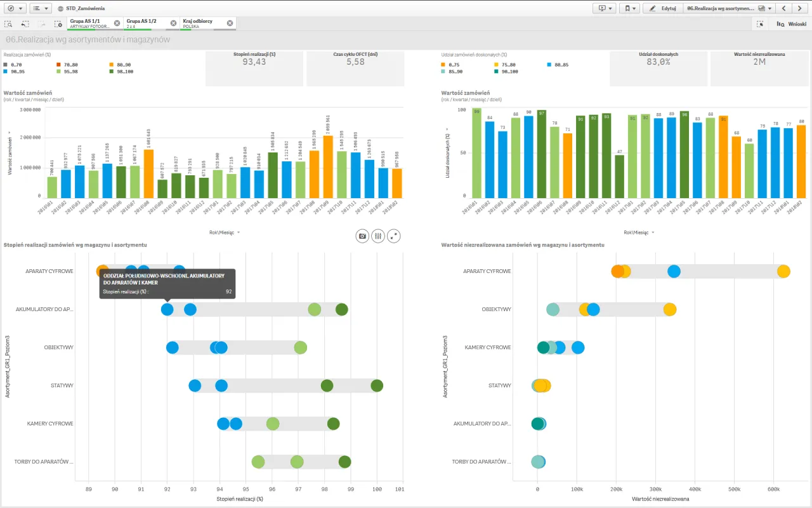Clear all selections icon
This screenshot has height=508, width=812.
[58, 23]
